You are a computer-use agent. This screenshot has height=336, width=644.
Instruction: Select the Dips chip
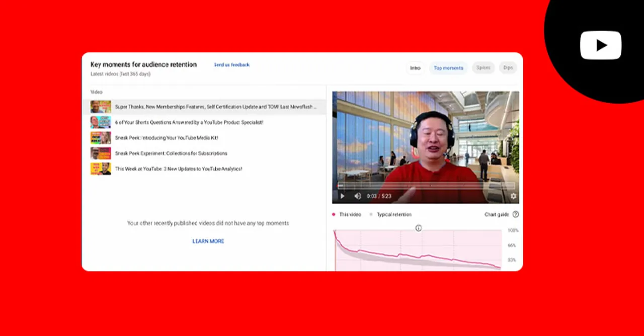tap(508, 68)
